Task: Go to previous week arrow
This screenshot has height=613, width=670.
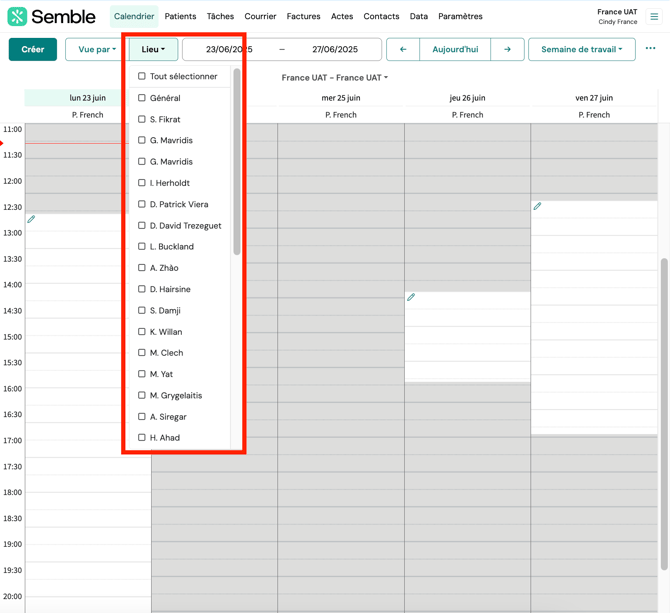Action: (403, 49)
